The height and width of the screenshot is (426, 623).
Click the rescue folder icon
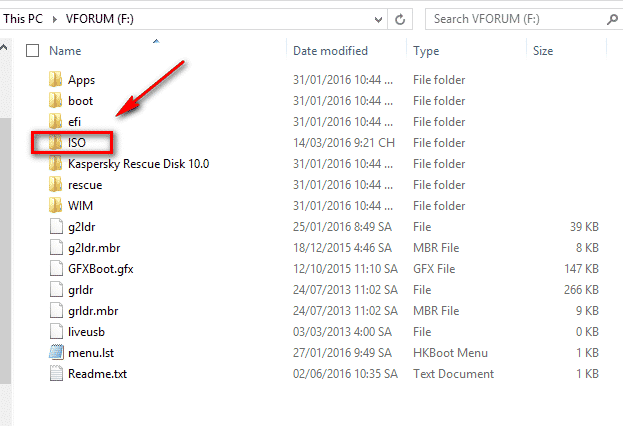(56, 185)
